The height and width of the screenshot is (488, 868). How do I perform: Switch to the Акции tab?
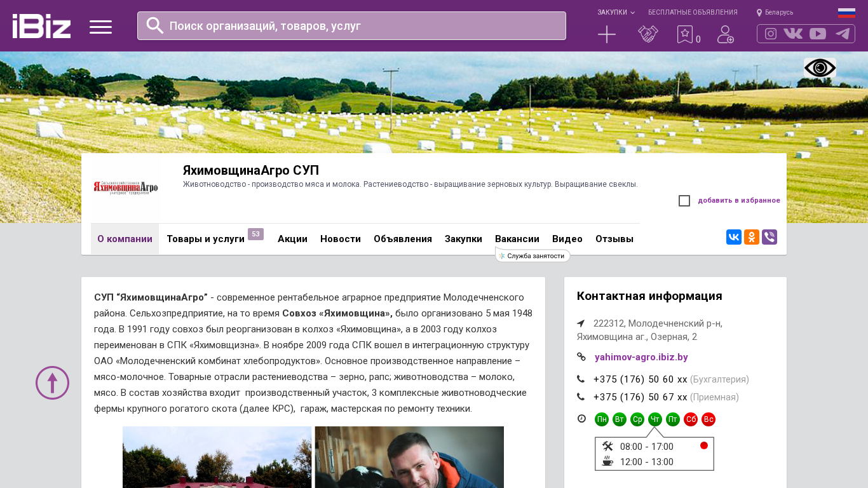coord(292,239)
